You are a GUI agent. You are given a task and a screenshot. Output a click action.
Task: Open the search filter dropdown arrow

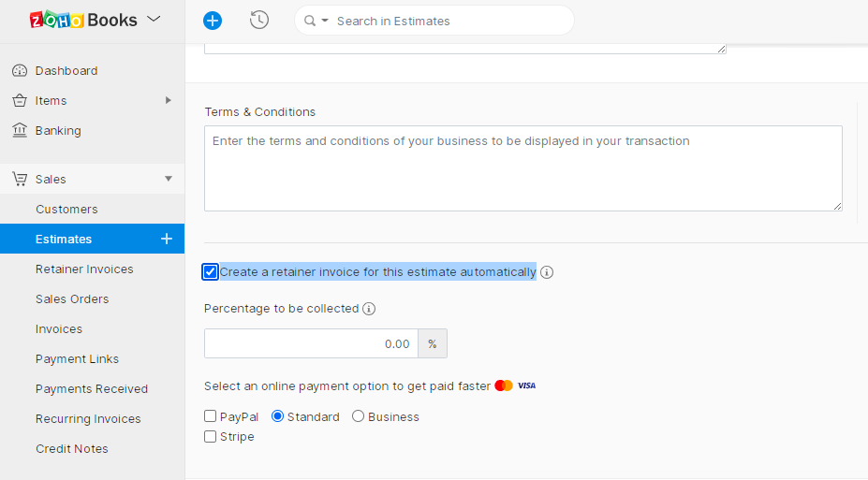pos(325,21)
